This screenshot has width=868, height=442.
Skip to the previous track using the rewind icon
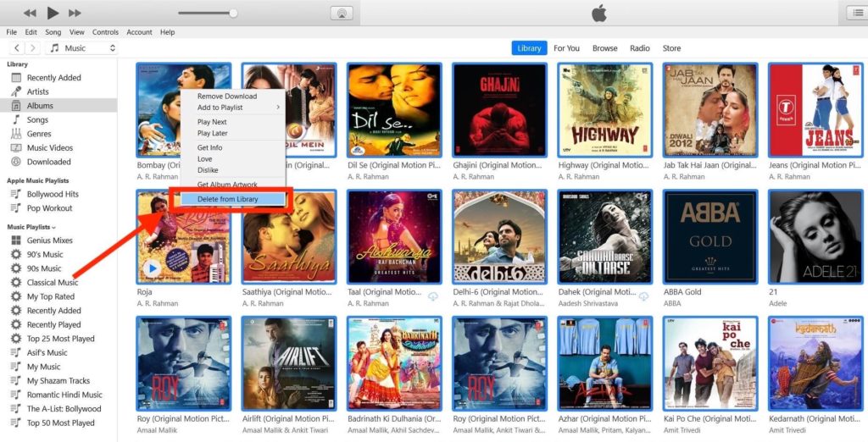(x=30, y=13)
